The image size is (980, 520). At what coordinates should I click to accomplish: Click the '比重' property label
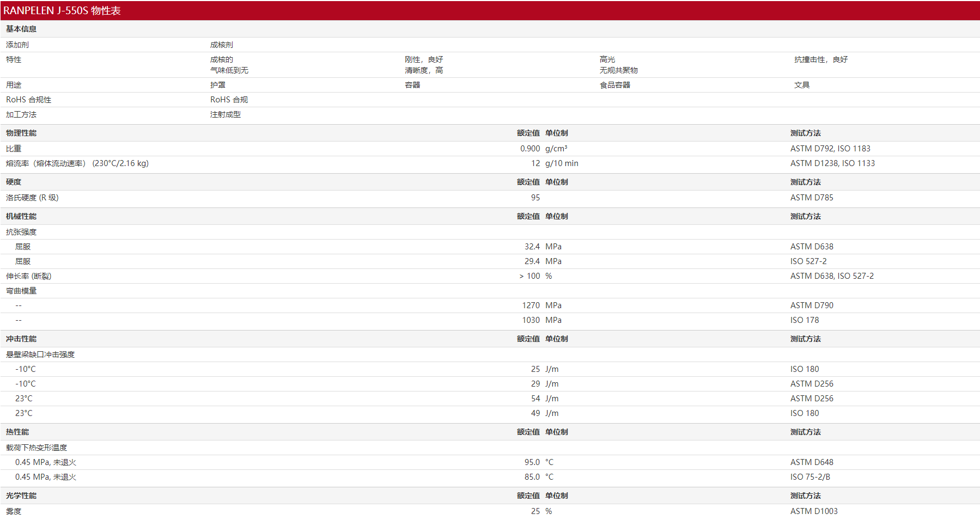pyautogui.click(x=14, y=149)
